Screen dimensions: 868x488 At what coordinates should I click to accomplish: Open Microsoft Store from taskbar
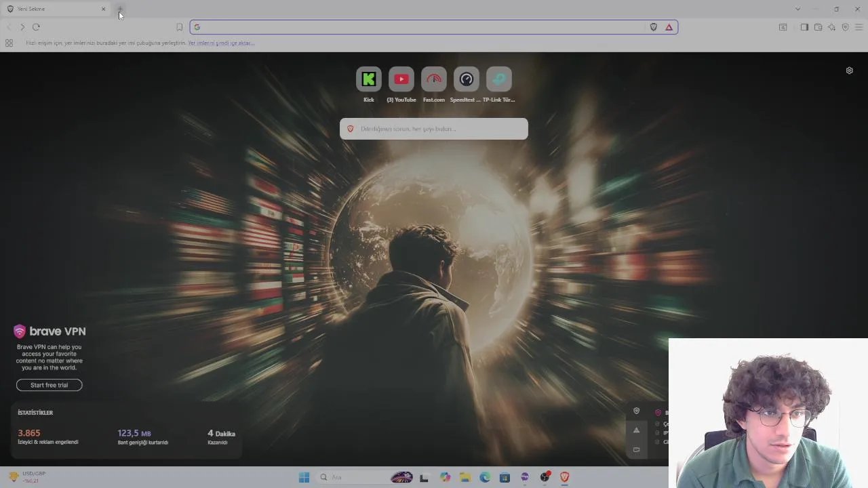coord(505,477)
